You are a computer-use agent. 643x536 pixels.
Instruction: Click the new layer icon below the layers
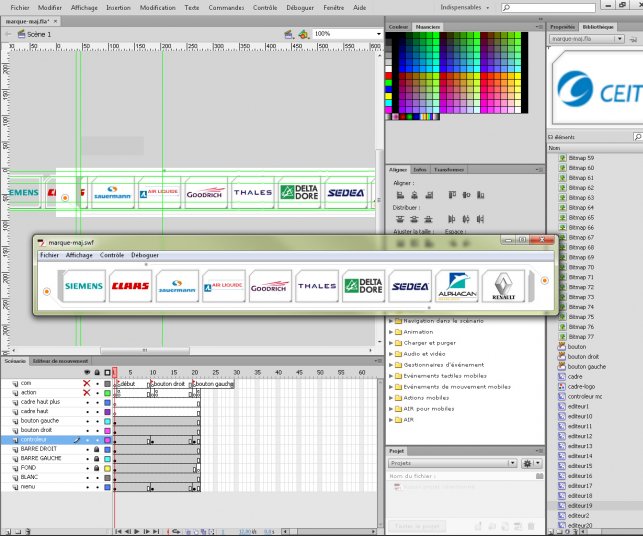coord(6,529)
